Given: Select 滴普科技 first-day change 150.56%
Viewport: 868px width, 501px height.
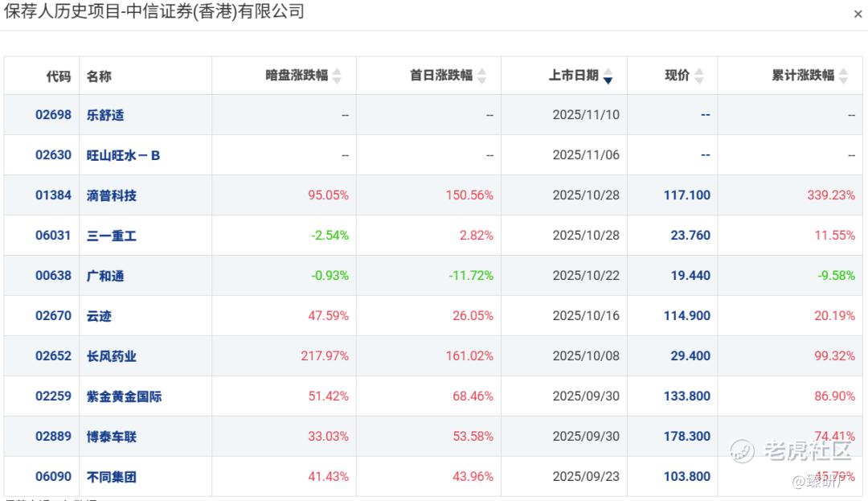Looking at the screenshot, I should tap(469, 195).
